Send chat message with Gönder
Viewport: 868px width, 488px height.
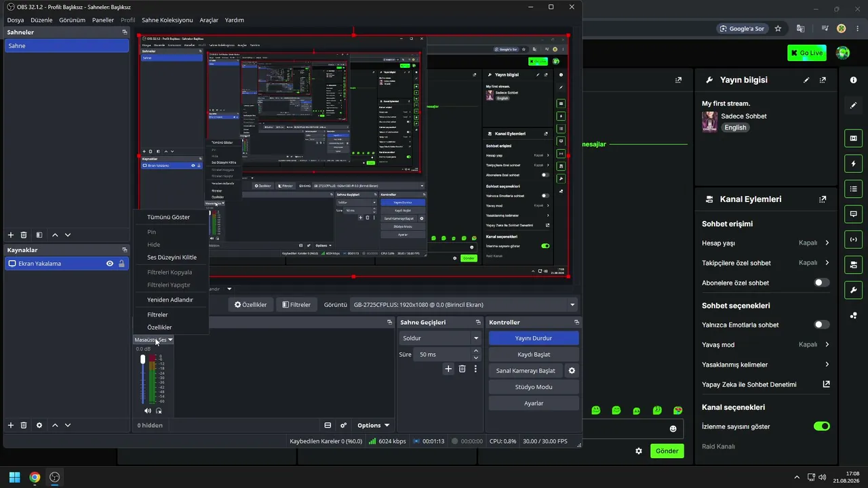(667, 451)
